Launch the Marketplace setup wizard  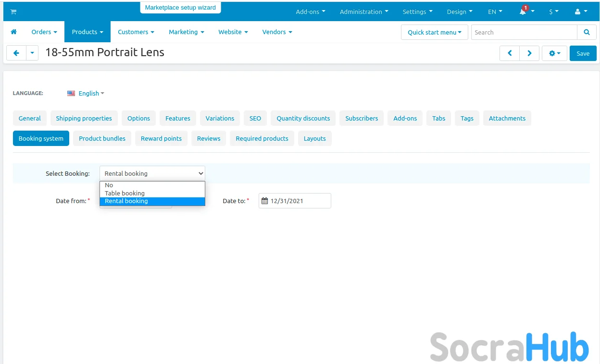click(180, 8)
